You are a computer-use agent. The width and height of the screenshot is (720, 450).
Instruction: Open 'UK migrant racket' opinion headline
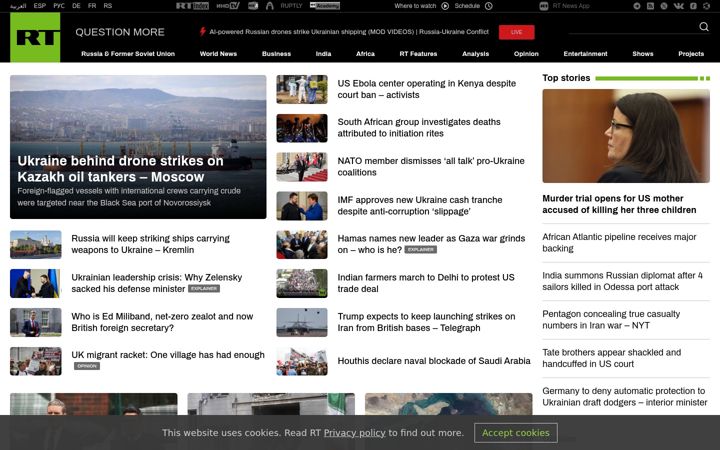[168, 355]
